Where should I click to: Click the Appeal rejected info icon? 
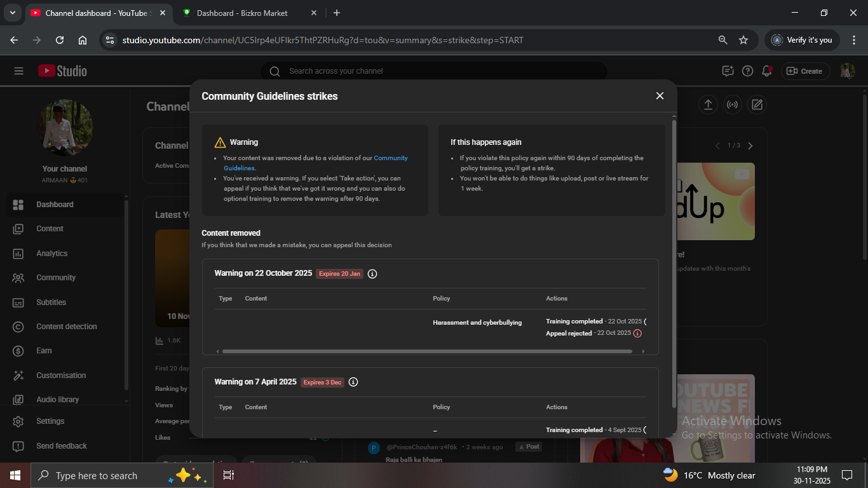[x=637, y=334]
